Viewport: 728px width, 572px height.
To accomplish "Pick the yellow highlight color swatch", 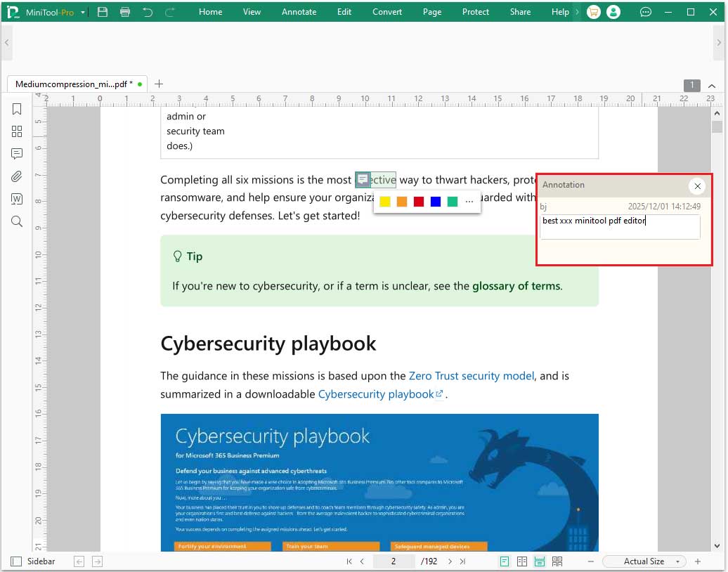I will [385, 201].
